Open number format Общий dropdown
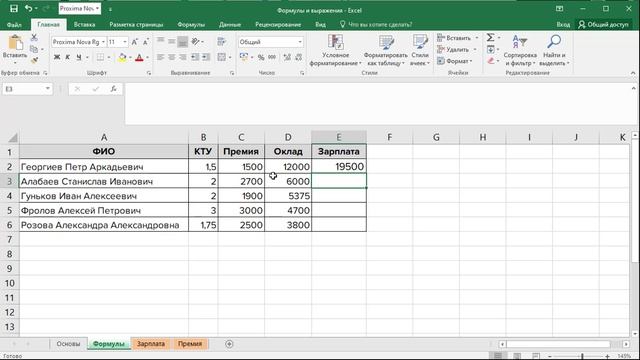Image resolution: width=640 pixels, height=360 pixels. 300,42
